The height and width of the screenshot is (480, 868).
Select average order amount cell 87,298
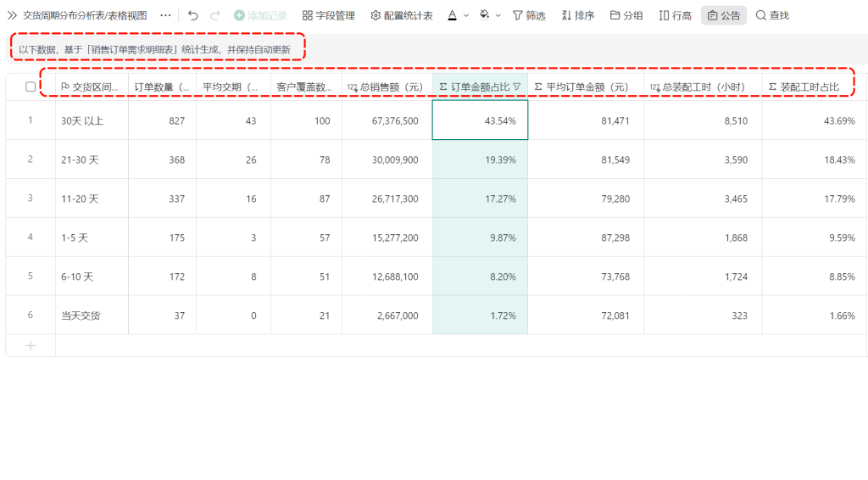pos(586,237)
